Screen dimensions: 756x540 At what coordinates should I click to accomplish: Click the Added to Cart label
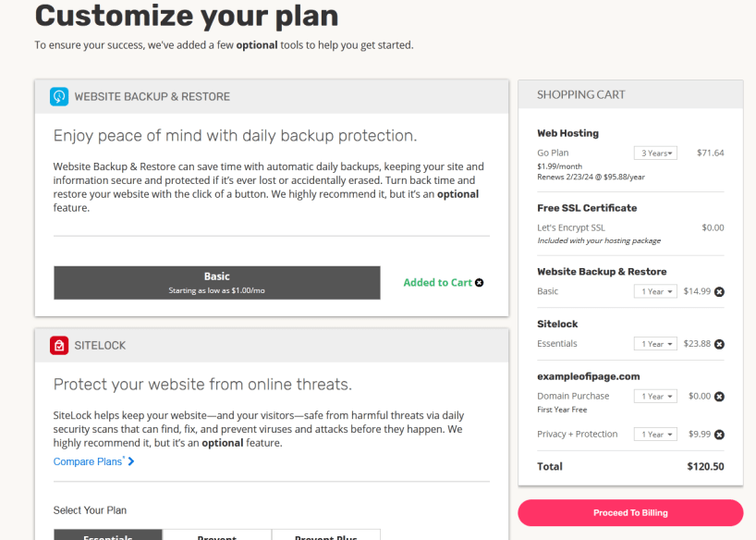[x=437, y=283]
